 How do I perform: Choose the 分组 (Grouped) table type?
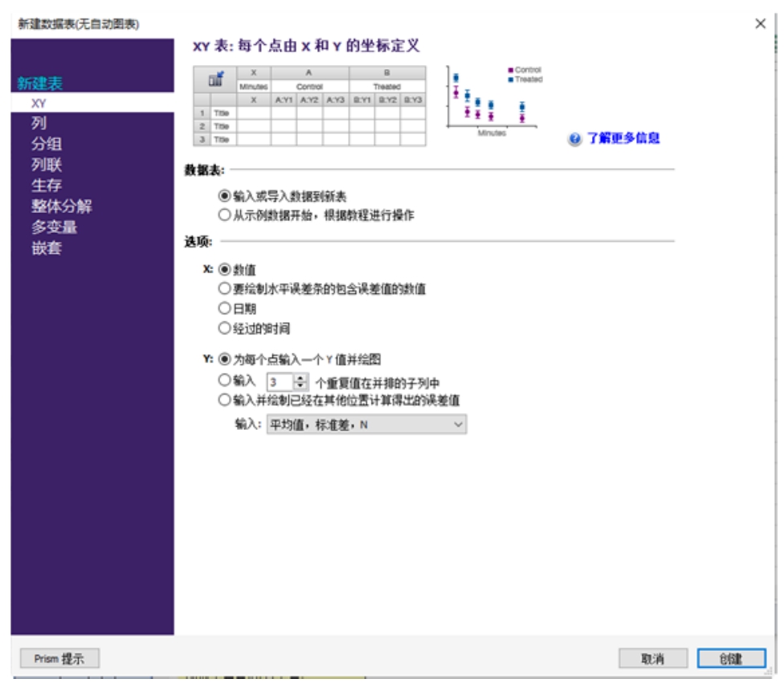[47, 144]
